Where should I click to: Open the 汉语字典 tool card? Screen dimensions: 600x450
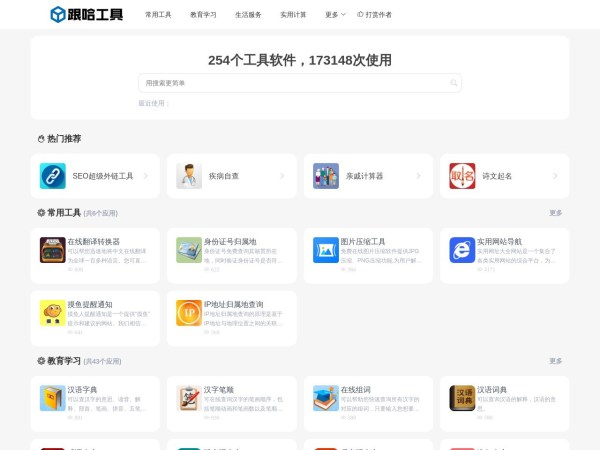tap(95, 398)
